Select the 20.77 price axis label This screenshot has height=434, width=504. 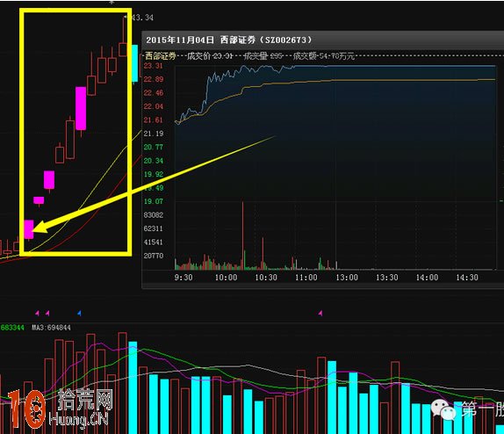click(154, 147)
